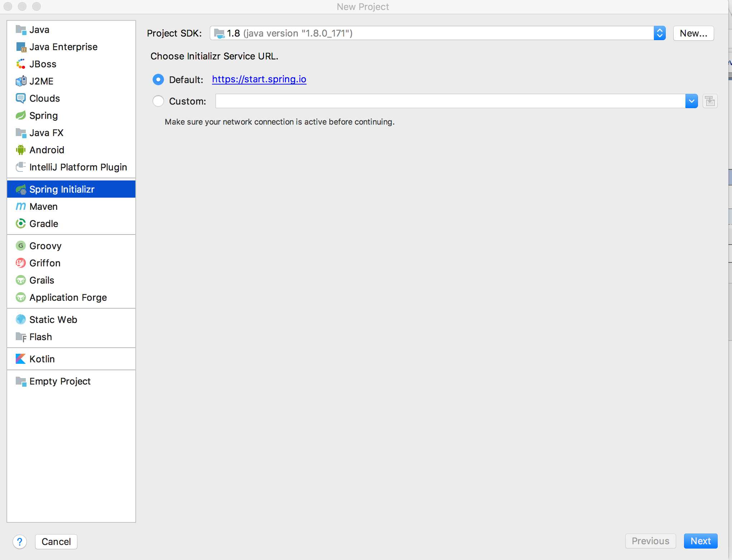Click the import icon beside Custom field
The height and width of the screenshot is (560, 732).
[x=710, y=101]
